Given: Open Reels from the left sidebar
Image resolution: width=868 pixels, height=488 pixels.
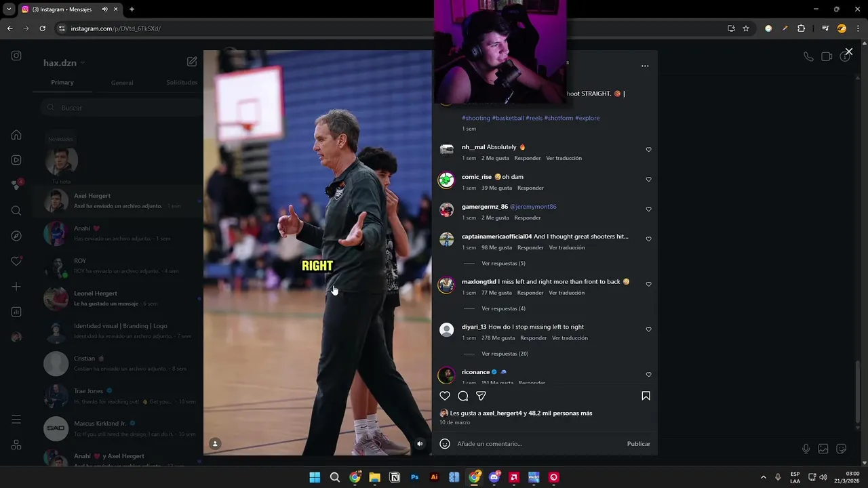Looking at the screenshot, I should (x=16, y=160).
